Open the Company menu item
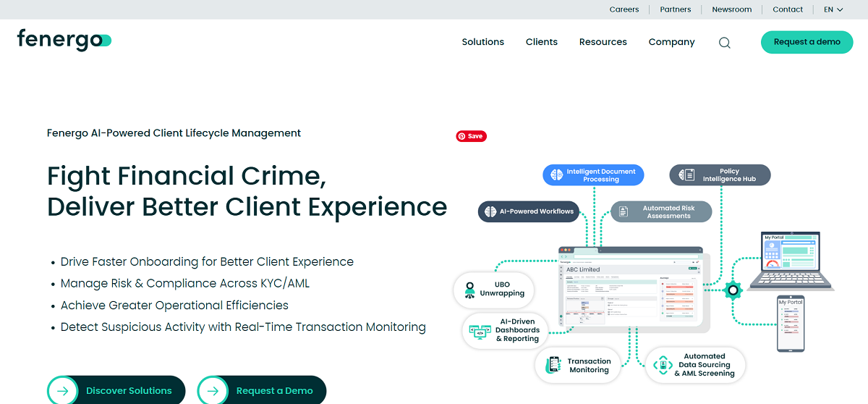Image resolution: width=868 pixels, height=404 pixels. click(671, 42)
